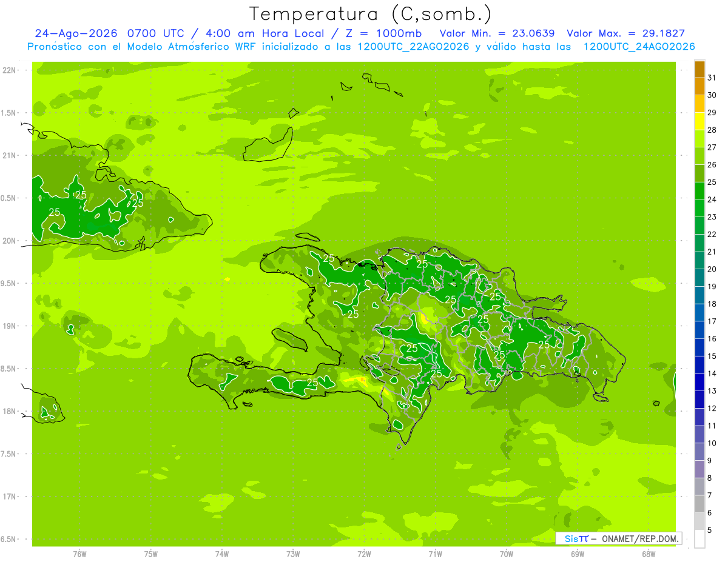Click color bar label '31'
Screen dimensions: 728x562
click(712, 78)
